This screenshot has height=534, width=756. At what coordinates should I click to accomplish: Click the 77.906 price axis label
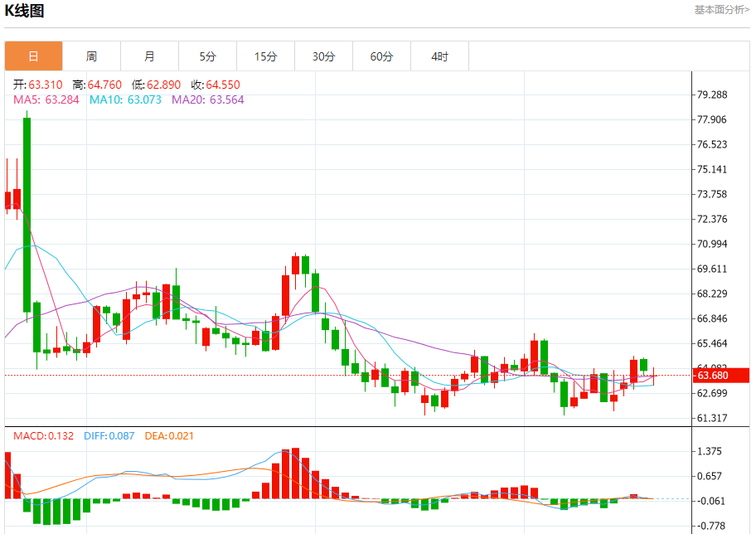pyautogui.click(x=712, y=119)
